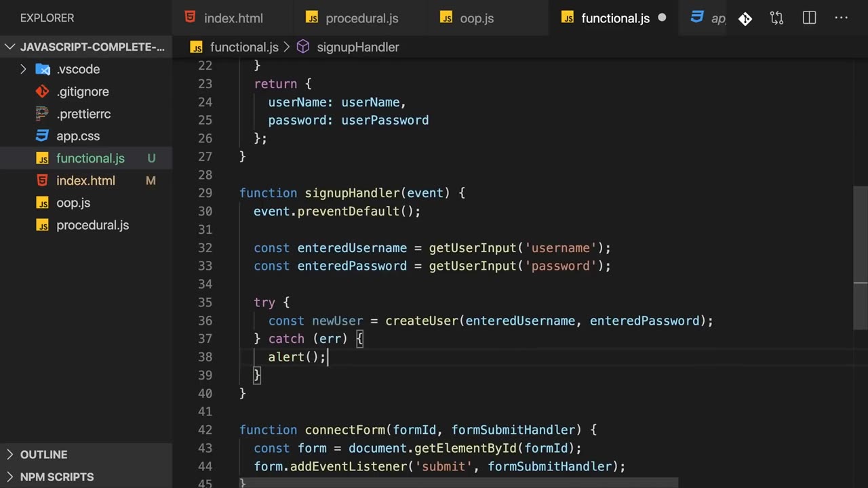The height and width of the screenshot is (488, 868).
Task: Click the .vscode folder icon
Action: (x=43, y=69)
